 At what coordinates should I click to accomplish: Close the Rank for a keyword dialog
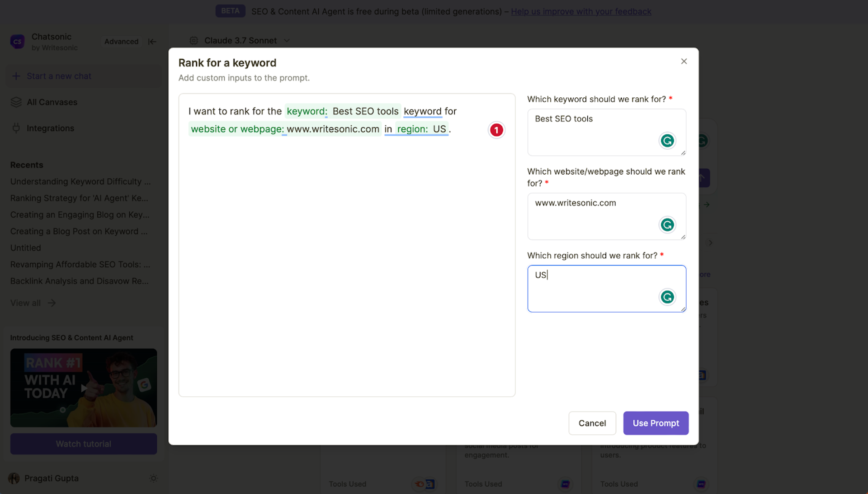[684, 61]
